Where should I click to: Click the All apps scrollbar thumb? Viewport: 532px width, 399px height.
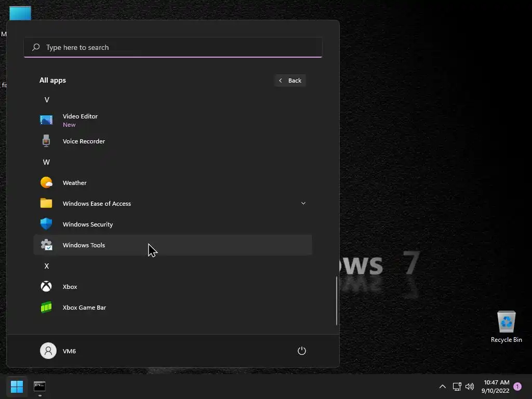coord(337,301)
